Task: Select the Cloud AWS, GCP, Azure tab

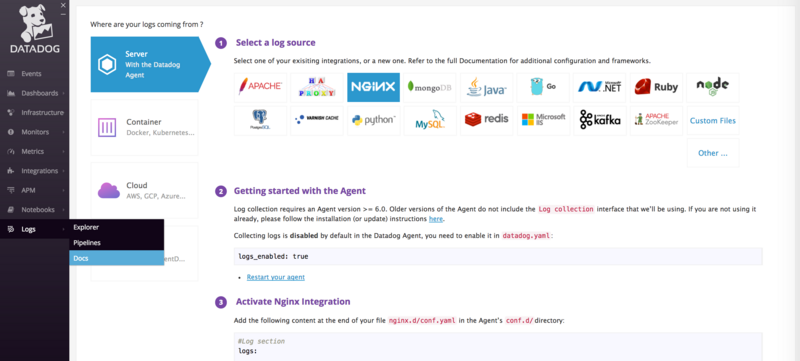Action: tap(144, 190)
